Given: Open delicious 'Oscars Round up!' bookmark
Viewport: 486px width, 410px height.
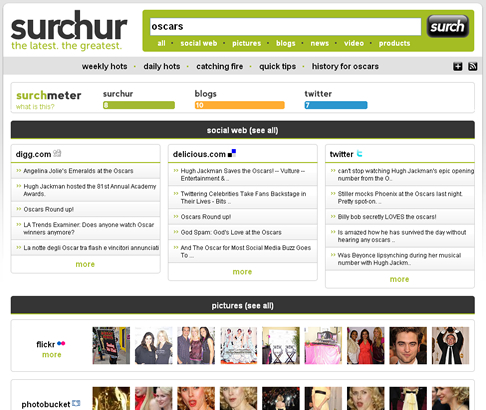Looking at the screenshot, I should click(206, 217).
